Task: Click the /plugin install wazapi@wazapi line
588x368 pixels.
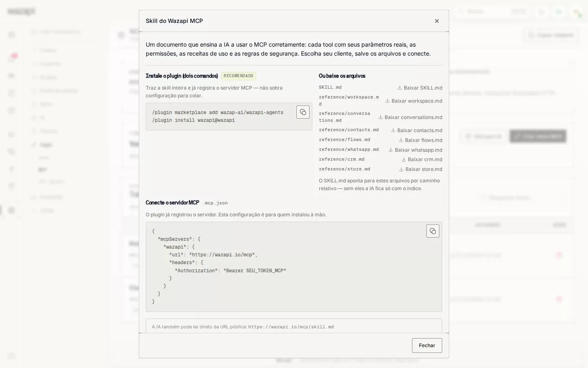Action: pos(194,120)
